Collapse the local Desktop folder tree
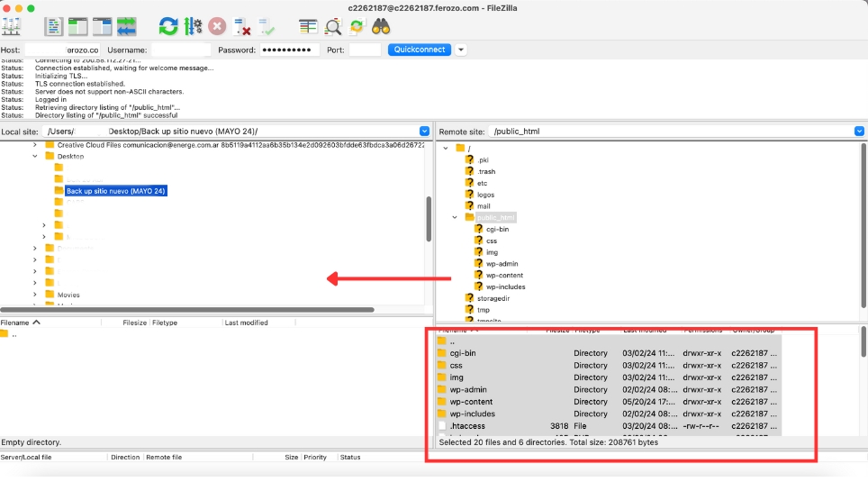The height and width of the screenshot is (500, 868). 35,156
